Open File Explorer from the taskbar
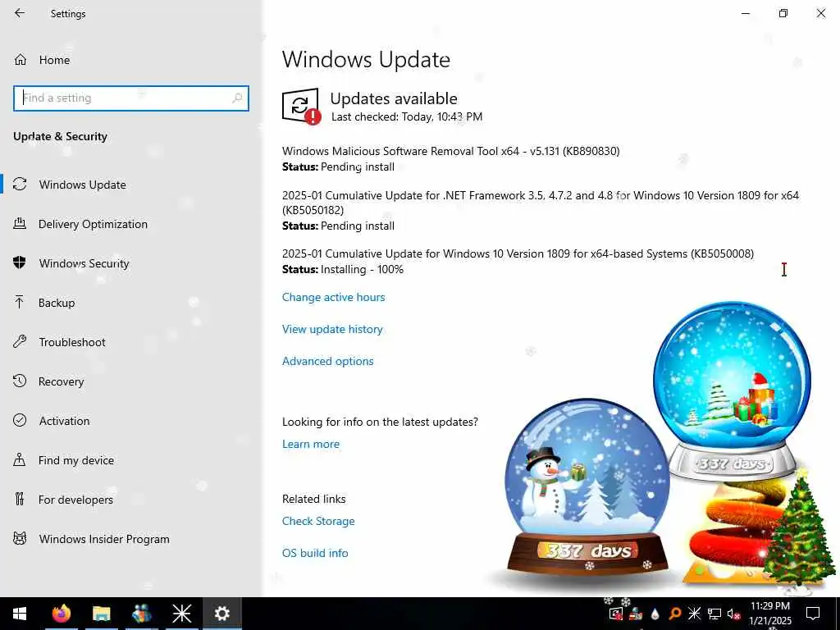 point(101,614)
